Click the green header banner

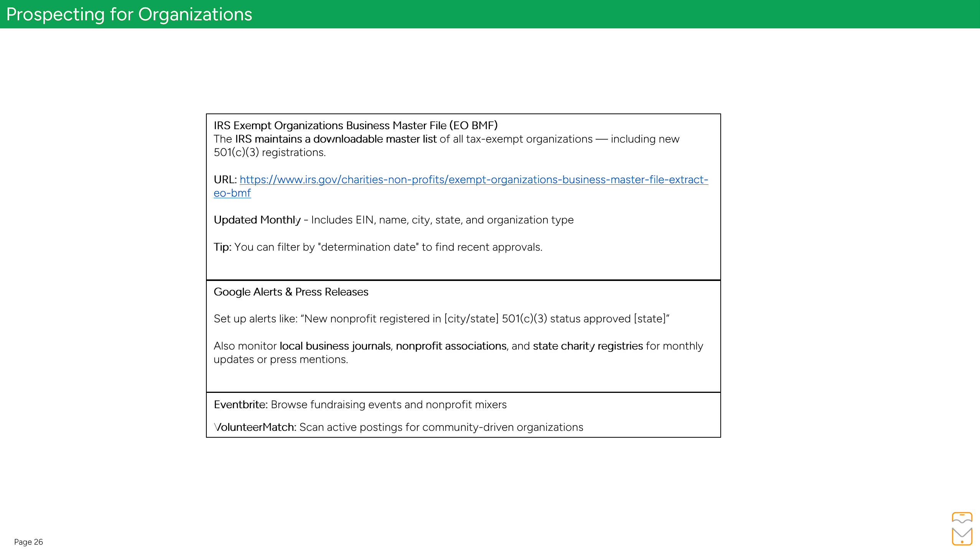coord(614,14)
